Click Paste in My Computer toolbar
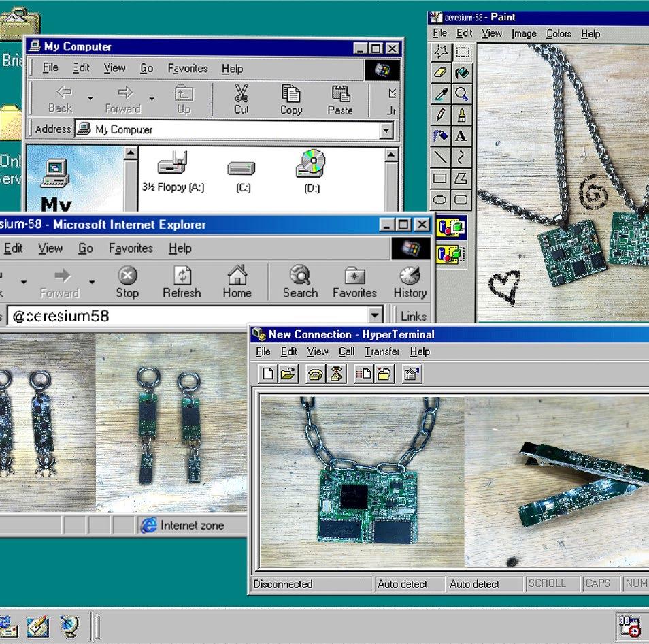The image size is (649, 644). point(340,99)
